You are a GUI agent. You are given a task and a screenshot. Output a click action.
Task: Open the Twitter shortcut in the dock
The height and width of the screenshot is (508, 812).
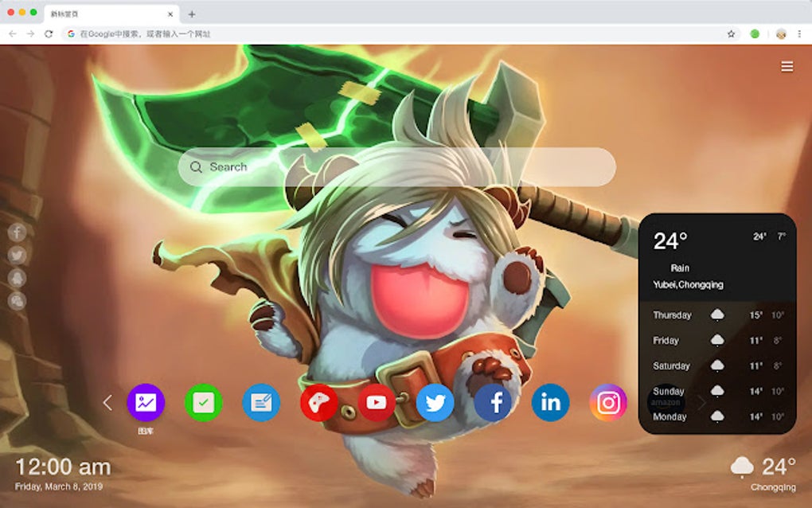435,402
